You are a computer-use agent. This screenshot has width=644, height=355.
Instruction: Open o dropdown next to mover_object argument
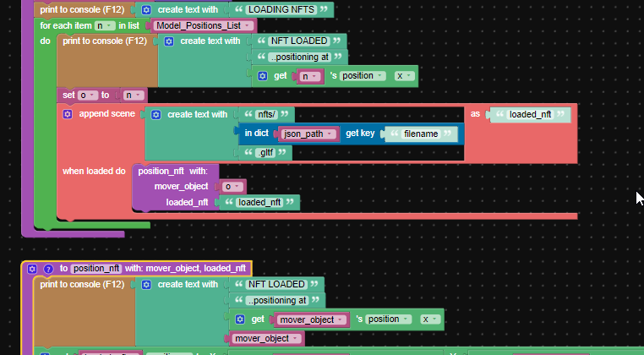(233, 187)
